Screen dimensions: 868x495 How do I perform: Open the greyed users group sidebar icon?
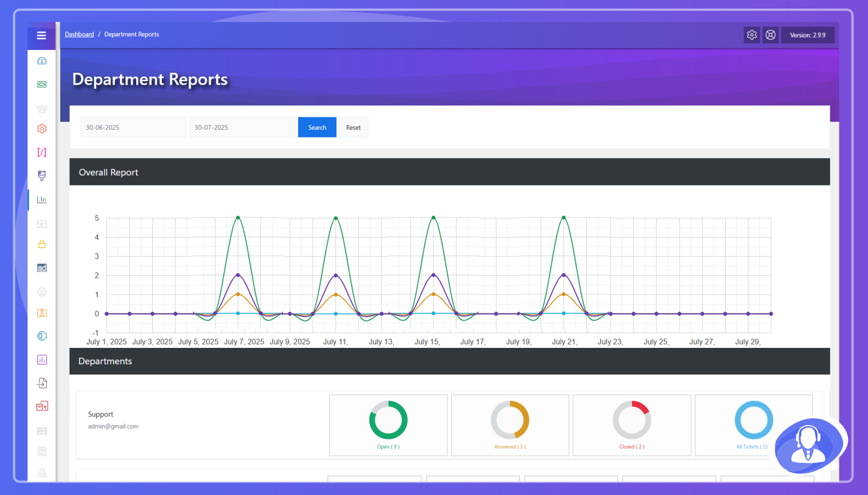tap(42, 108)
